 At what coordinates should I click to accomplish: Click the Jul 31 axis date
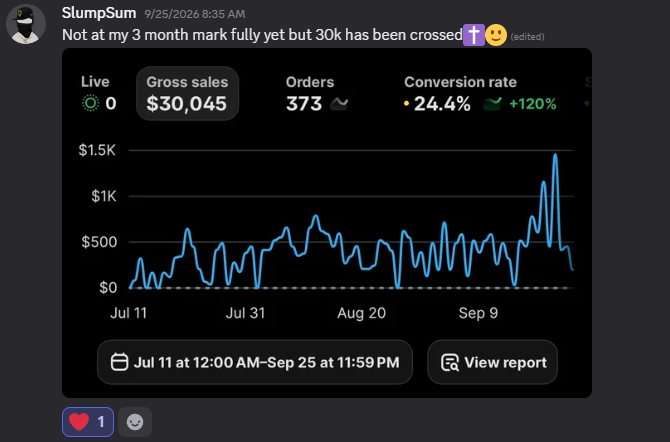[245, 313]
